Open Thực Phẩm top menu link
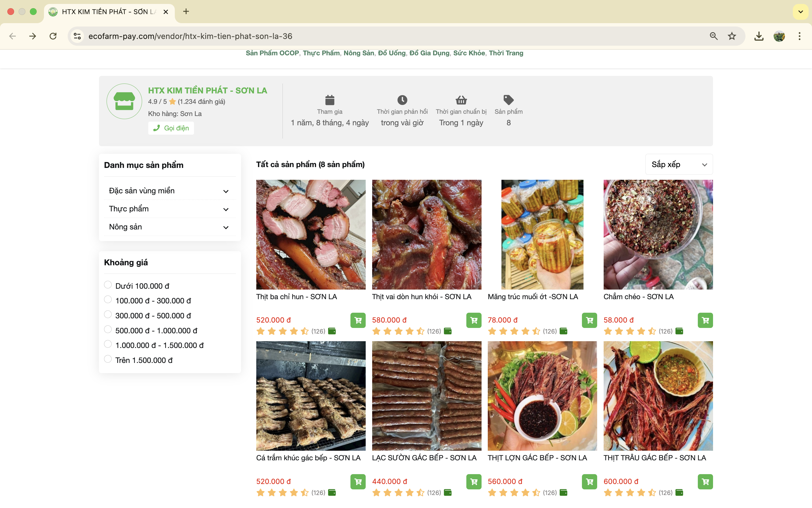Viewport: 812px width, 508px height. (x=321, y=53)
